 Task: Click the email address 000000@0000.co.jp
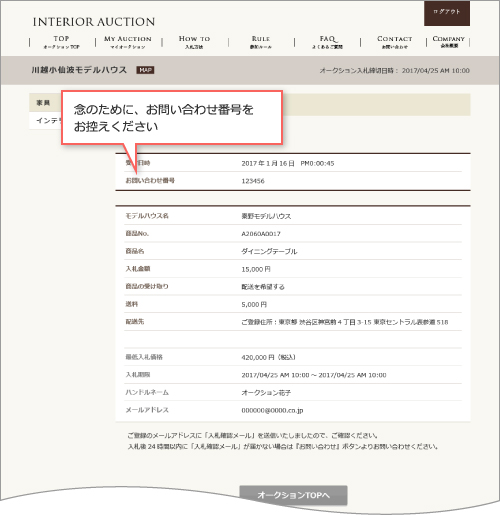coord(272,410)
